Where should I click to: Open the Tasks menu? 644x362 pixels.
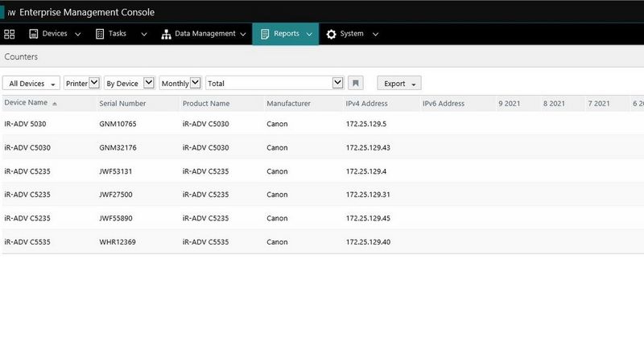click(x=122, y=34)
